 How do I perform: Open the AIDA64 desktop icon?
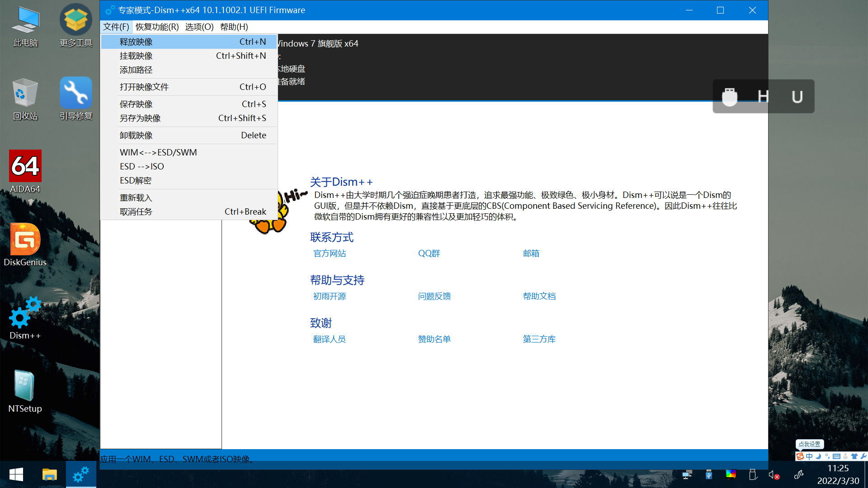25,166
